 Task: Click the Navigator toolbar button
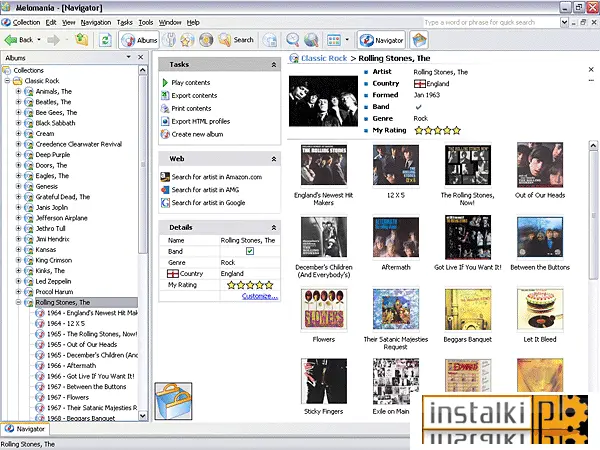pyautogui.click(x=382, y=40)
